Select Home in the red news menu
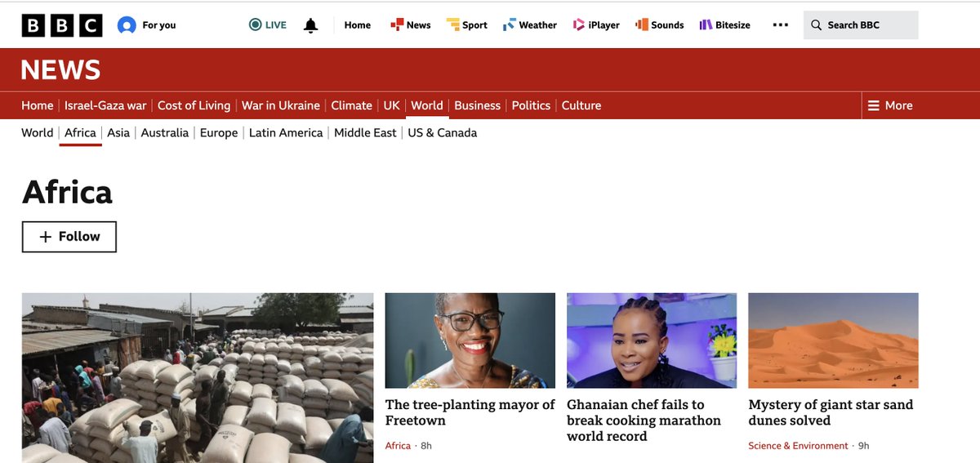 38,105
